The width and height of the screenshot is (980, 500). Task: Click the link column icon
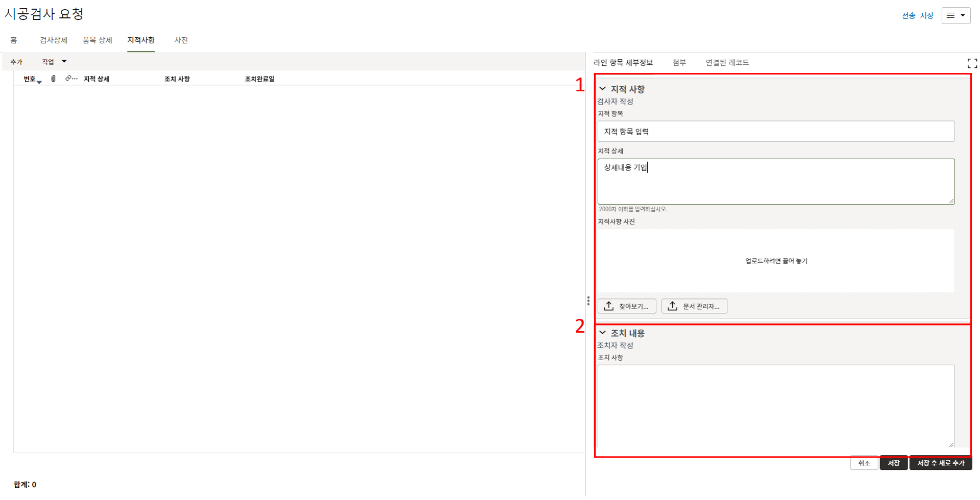69,79
